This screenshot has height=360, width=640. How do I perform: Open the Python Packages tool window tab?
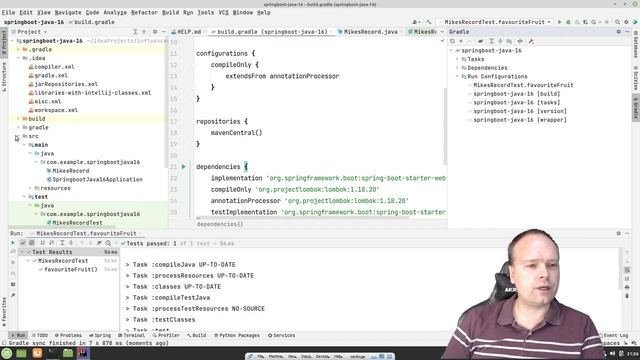click(x=237, y=336)
